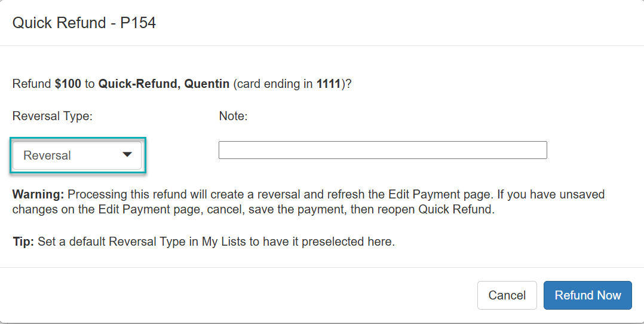Click the 'Note:' field label
The width and height of the screenshot is (644, 324).
tap(233, 116)
